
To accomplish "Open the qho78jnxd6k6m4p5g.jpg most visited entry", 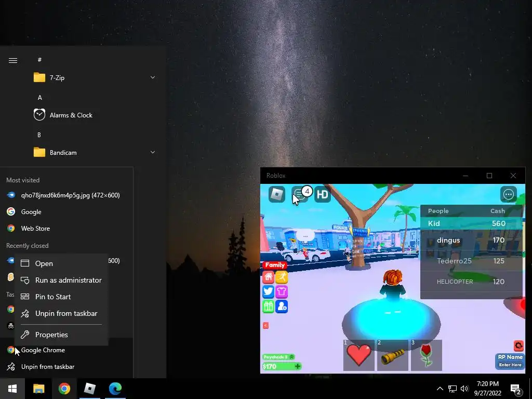I will (x=66, y=195).
